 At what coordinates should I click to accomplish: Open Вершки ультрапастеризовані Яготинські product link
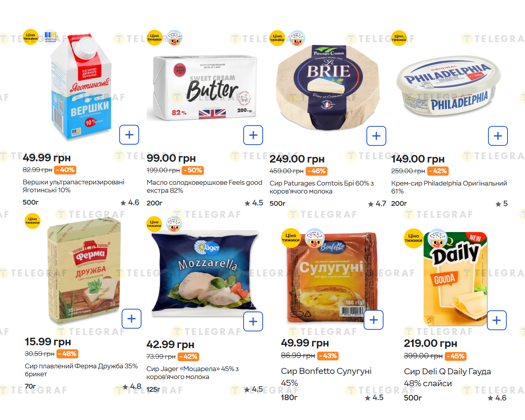tap(73, 186)
